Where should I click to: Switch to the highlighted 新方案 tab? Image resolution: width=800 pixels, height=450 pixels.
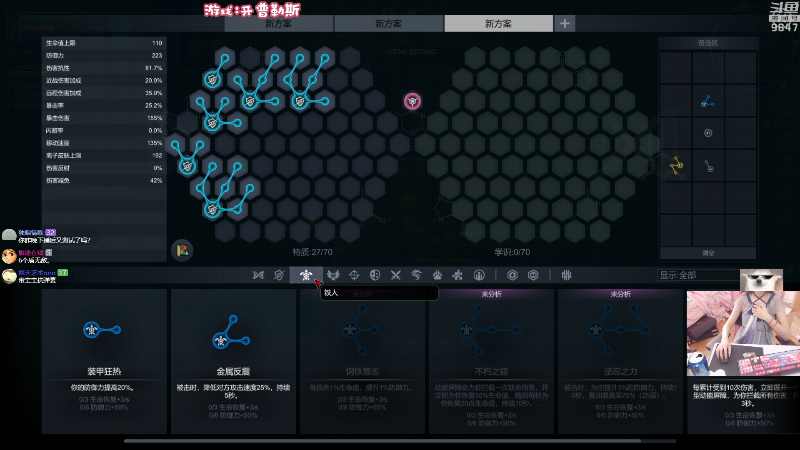tap(498, 23)
